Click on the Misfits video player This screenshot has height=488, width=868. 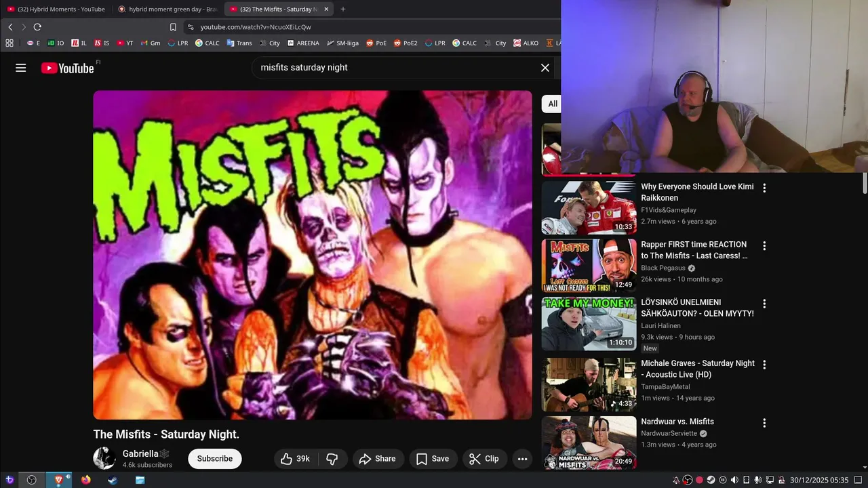coord(313,255)
